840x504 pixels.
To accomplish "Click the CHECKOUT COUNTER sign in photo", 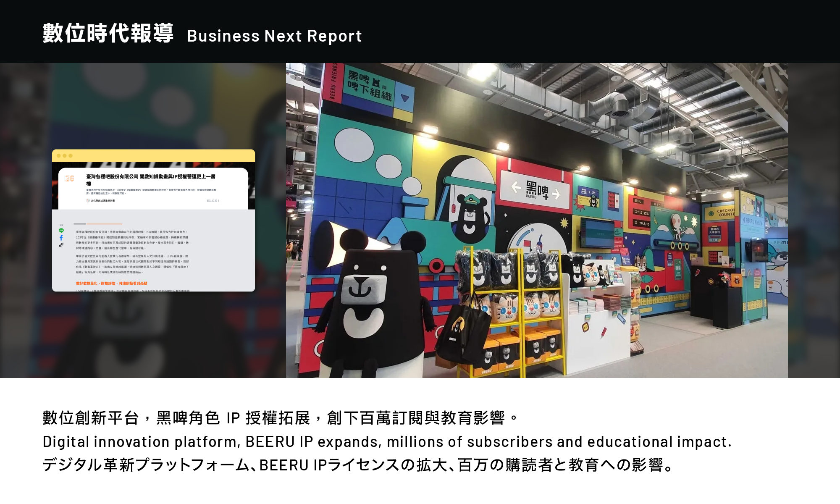I will pos(725,213).
